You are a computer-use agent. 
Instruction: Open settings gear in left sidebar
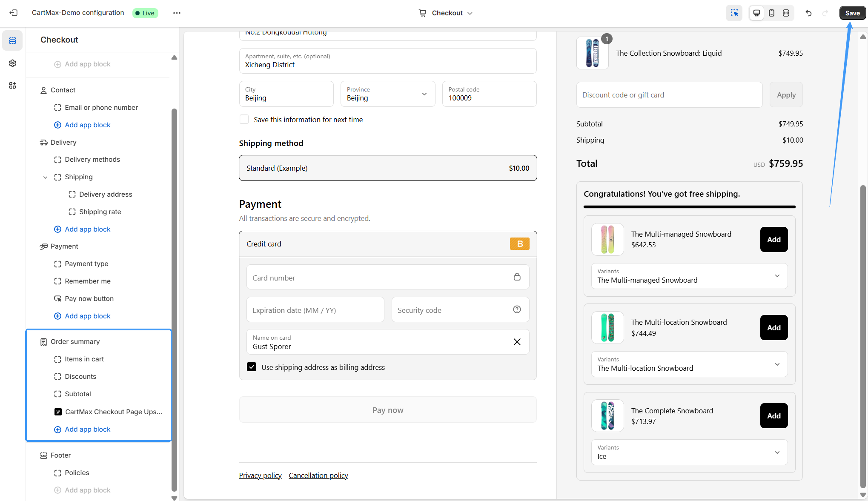(x=12, y=63)
